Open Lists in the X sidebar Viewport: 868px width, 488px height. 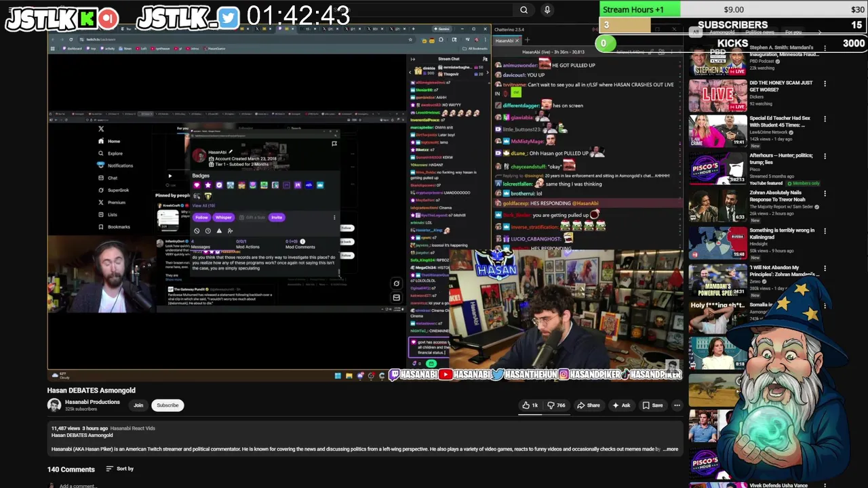(108, 214)
